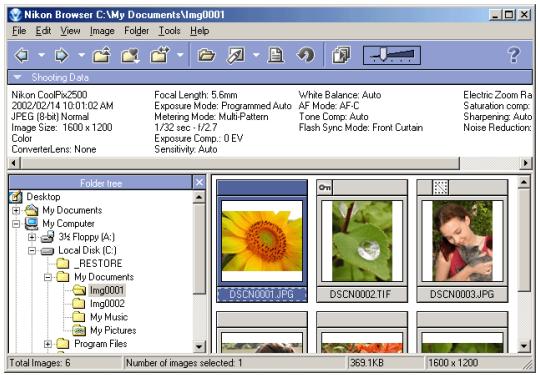Click the Shooting Data scrollbar left arrow
Screen dimensions: 540x375
[x=14, y=163]
